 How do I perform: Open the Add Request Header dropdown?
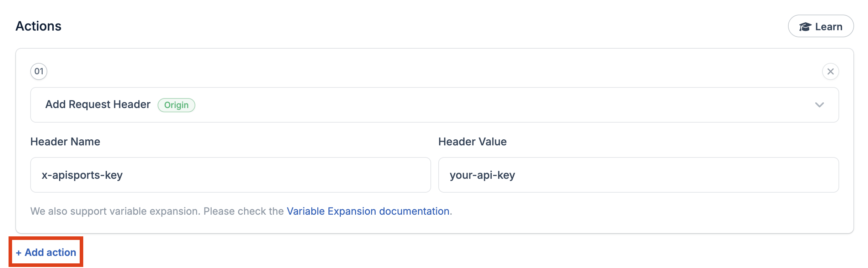pyautogui.click(x=435, y=105)
